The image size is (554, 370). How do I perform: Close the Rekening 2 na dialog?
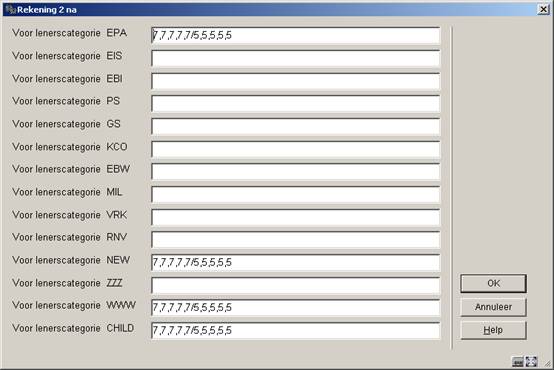pyautogui.click(x=543, y=10)
